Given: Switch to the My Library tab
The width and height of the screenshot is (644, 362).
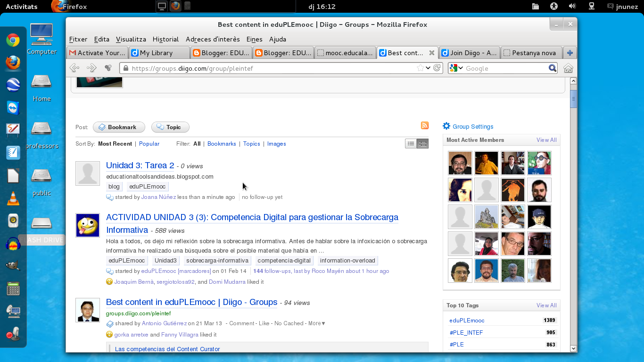Looking at the screenshot, I should pos(159,53).
